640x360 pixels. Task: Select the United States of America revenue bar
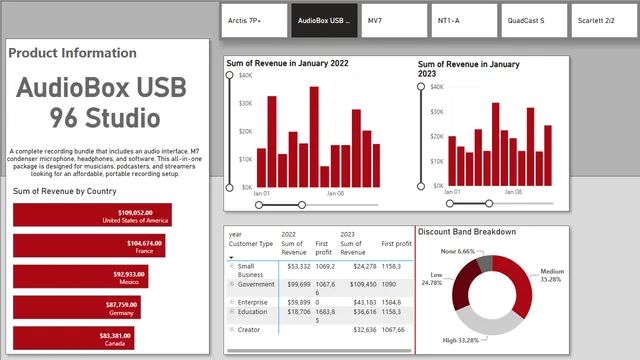click(92, 215)
